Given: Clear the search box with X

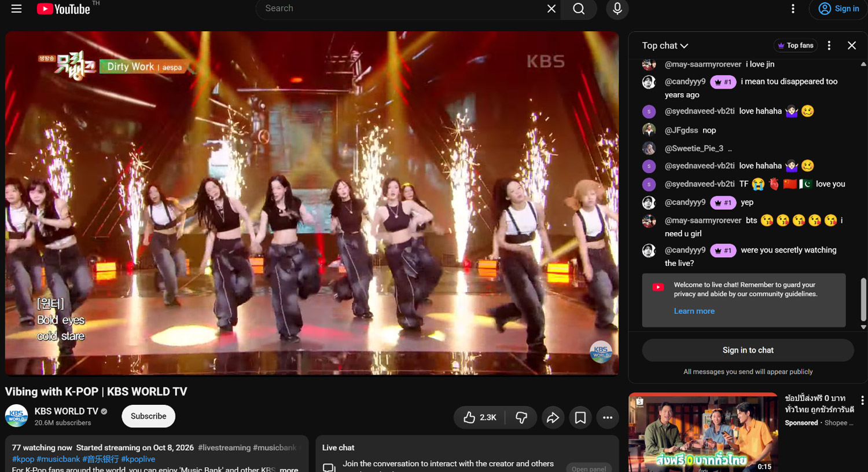Looking at the screenshot, I should (x=551, y=9).
